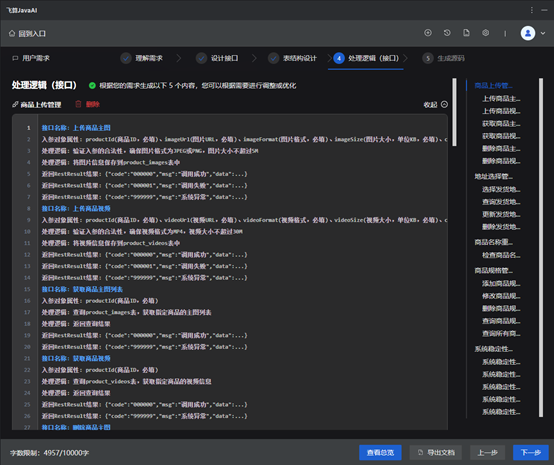Expand the dropdown arrow next to avatar
The height and width of the screenshot is (465, 554).
(543, 33)
